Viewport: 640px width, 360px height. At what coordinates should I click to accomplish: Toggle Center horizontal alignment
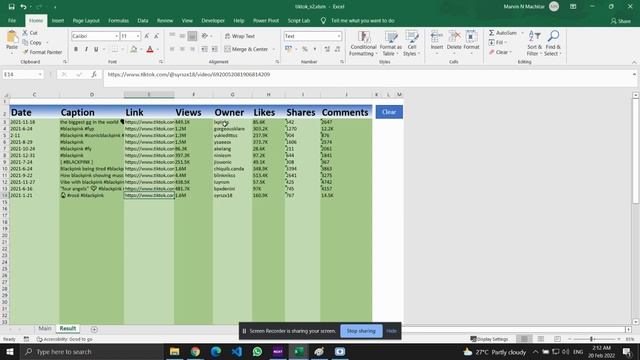coord(182,49)
